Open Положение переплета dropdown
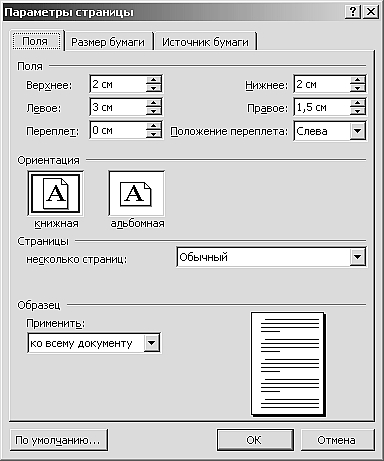Viewport: 384px width, 461px height. (358, 131)
